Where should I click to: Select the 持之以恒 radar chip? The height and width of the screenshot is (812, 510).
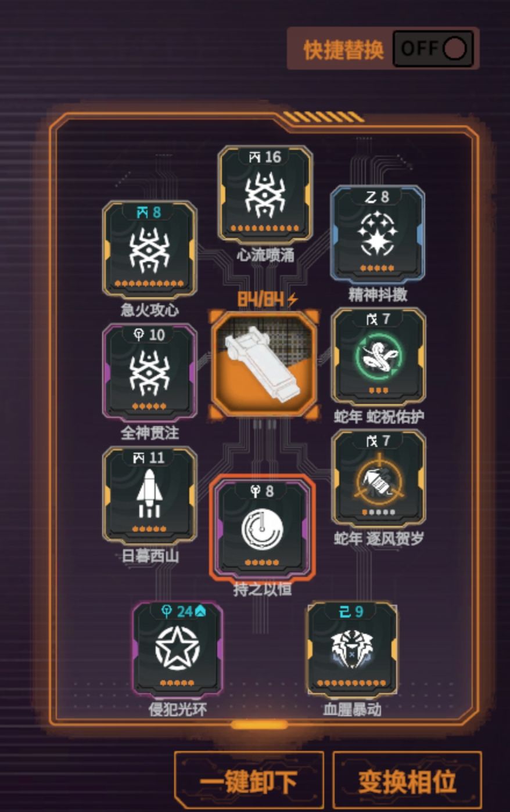(263, 528)
